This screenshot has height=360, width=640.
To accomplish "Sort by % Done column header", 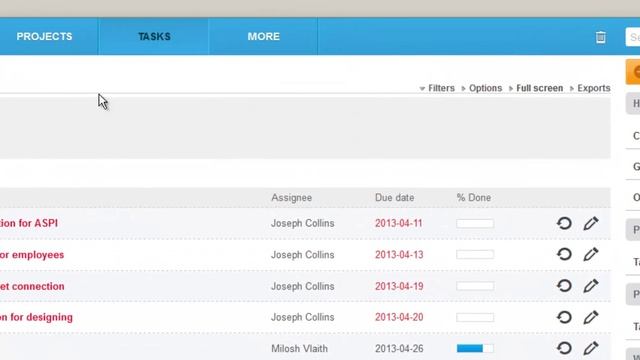I will [x=473, y=198].
